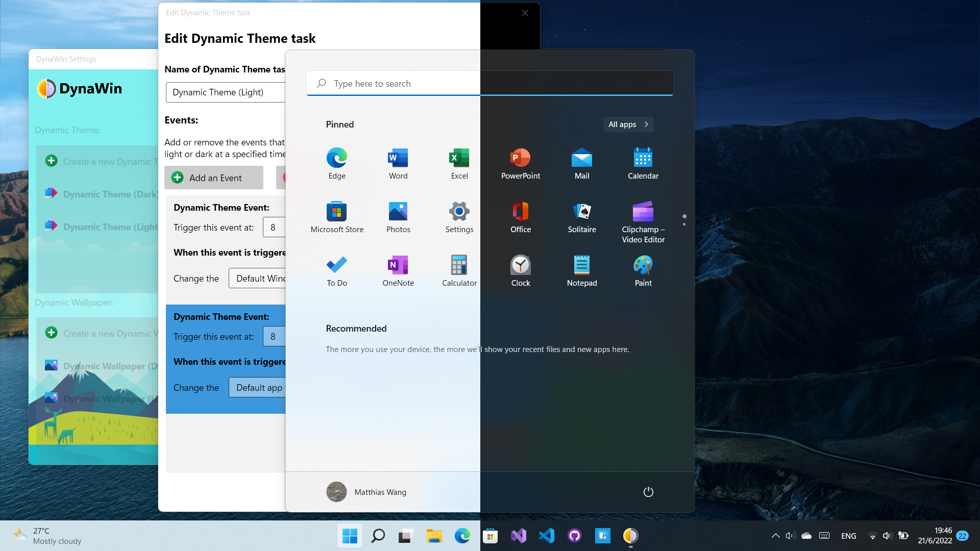Viewport: 980px width, 551px height.
Task: Expand Default Windows app mode dropdown
Action: [x=262, y=278]
